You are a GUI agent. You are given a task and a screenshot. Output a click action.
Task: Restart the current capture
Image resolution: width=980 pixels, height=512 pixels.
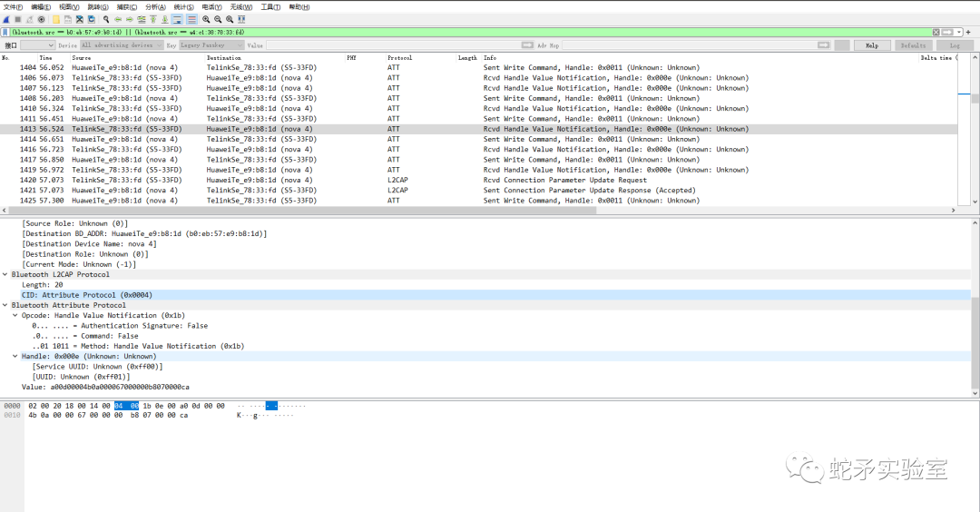(x=29, y=19)
